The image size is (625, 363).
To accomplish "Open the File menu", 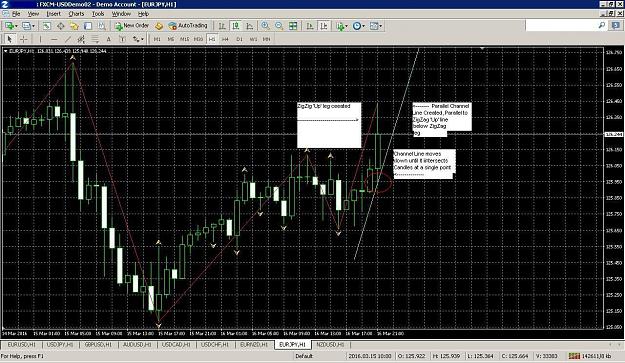I will pos(16,14).
